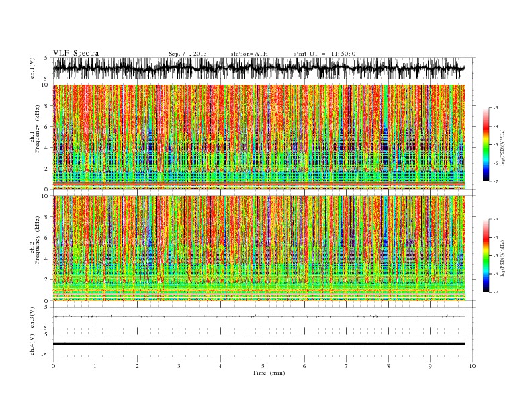Screen dimensions: 532x411
Task: Click the 9 minute tick label
Action: coord(430,366)
